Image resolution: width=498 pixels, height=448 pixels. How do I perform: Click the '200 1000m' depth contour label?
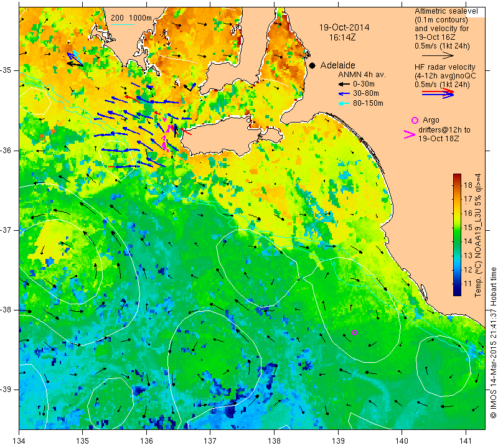(x=131, y=18)
